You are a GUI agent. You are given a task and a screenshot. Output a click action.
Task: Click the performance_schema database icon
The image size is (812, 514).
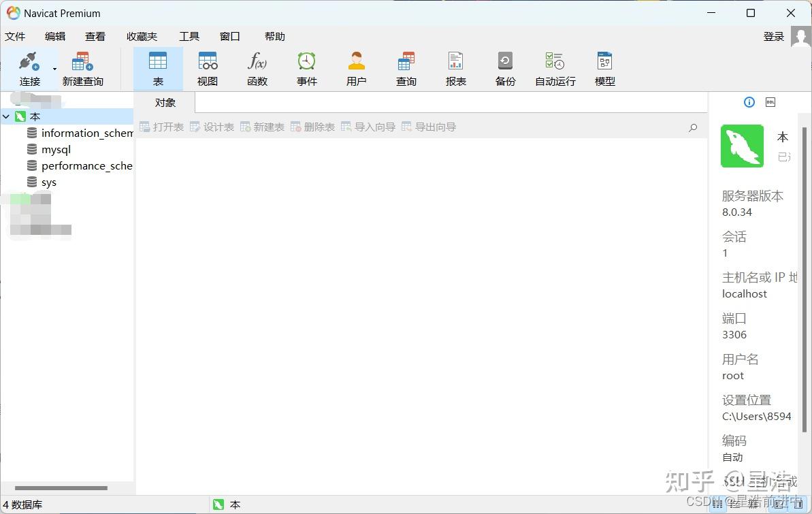coord(32,166)
